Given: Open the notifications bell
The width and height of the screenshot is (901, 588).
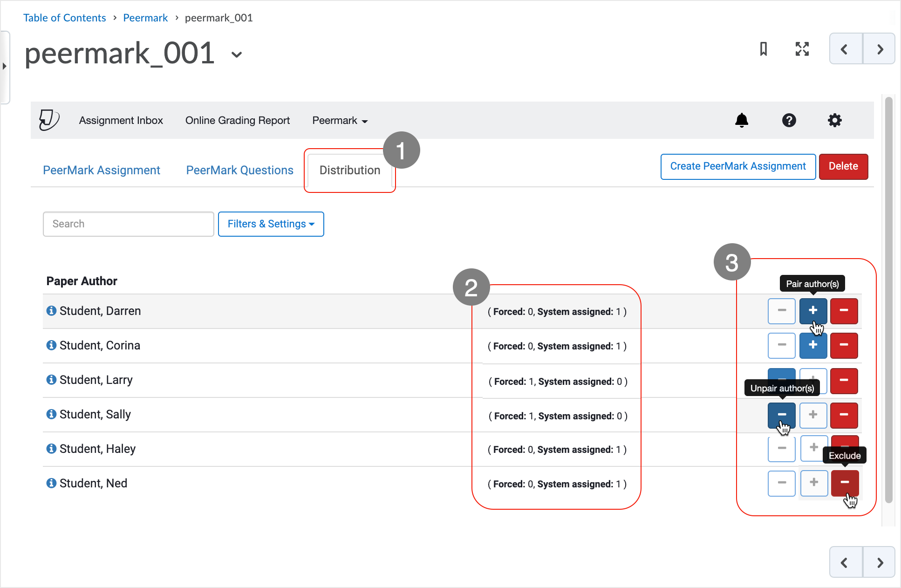Looking at the screenshot, I should (x=741, y=120).
